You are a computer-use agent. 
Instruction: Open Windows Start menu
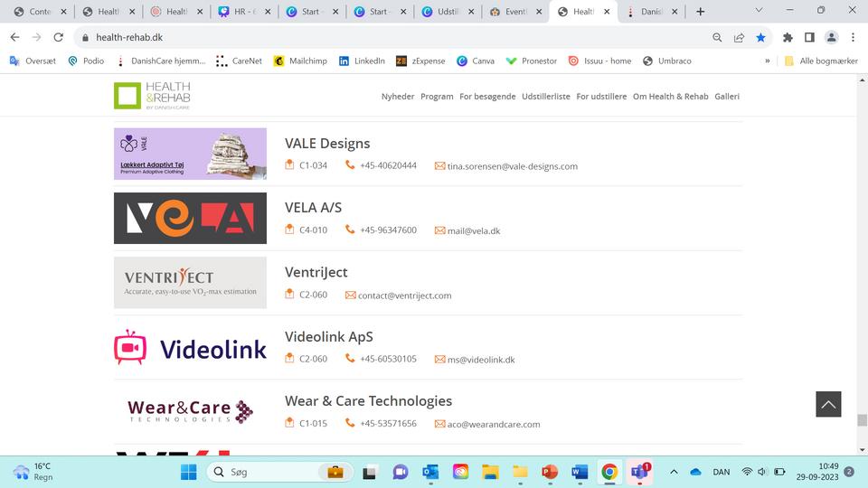point(189,472)
